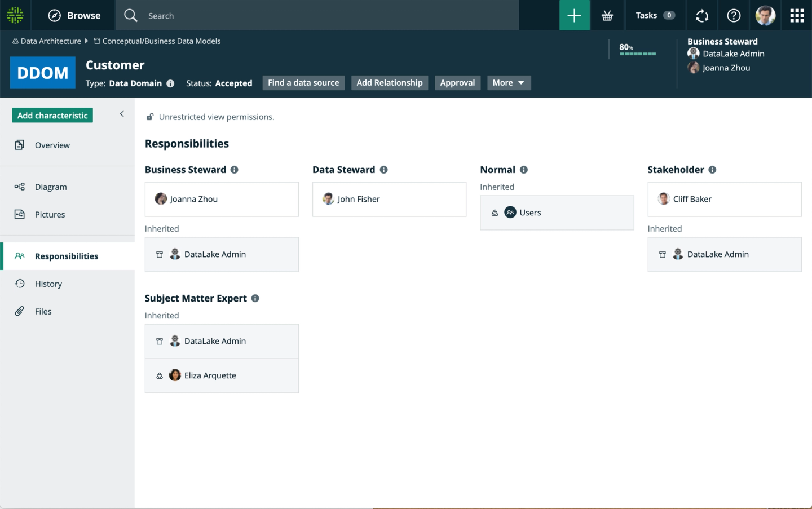Image resolution: width=812 pixels, height=509 pixels.
Task: Click the 80% completeness progress bar
Action: 637,54
